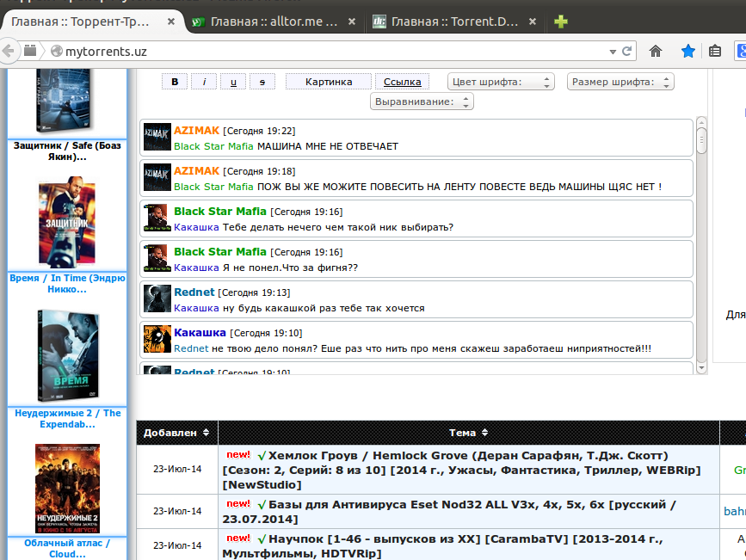Click Какашка's avatar in the chat
Viewport: 746px width, 560px height.
point(157,339)
